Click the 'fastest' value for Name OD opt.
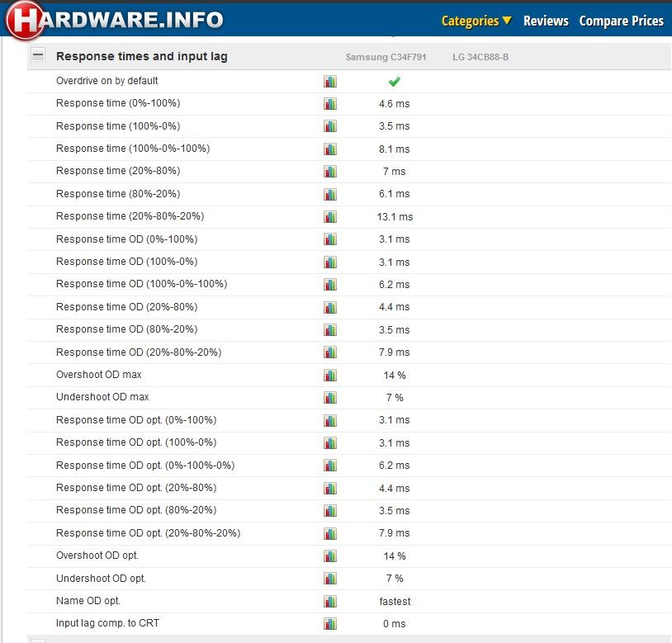Image resolution: width=672 pixels, height=643 pixels. click(x=395, y=602)
